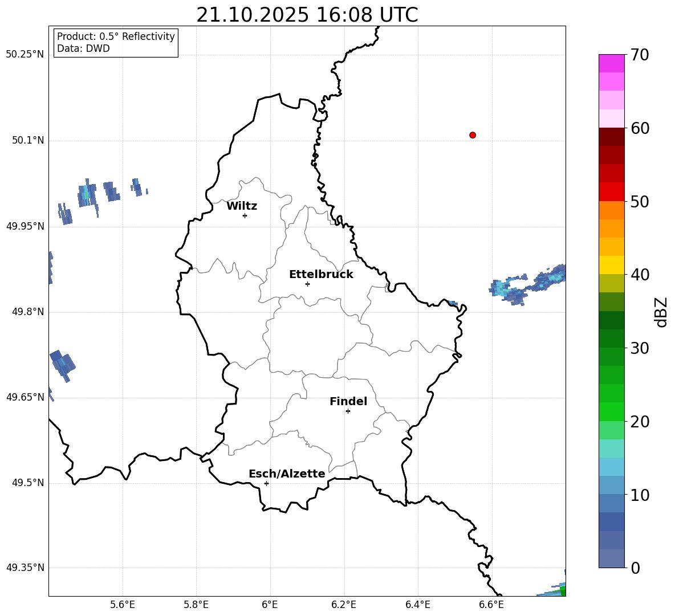The height and width of the screenshot is (616, 675).
Task: Click the 49.5°N latitude label
Action: tap(28, 483)
